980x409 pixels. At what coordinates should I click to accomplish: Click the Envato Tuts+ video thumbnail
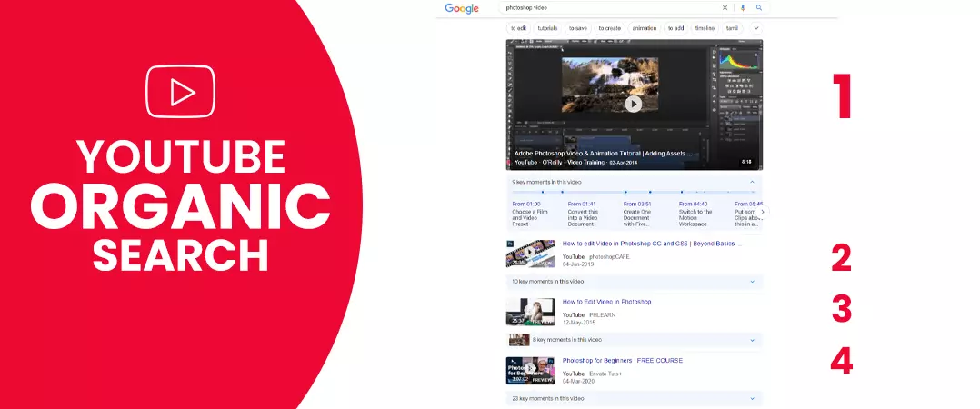(531, 370)
